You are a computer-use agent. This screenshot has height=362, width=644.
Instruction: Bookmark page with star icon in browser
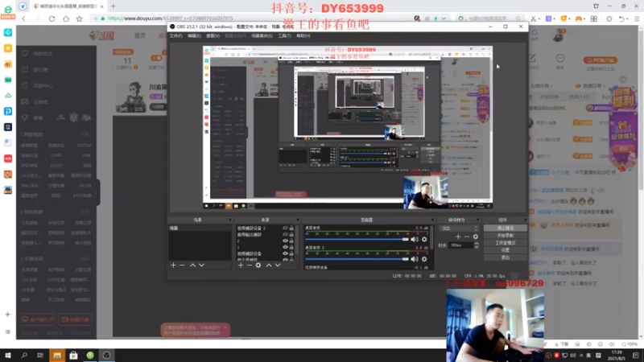pos(79,19)
